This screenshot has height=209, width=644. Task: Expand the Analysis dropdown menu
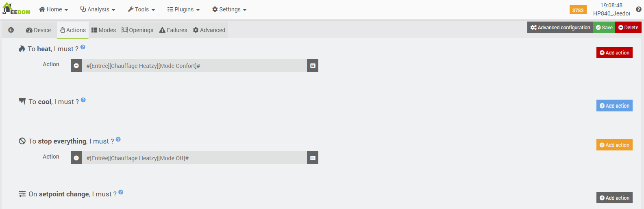point(98,9)
